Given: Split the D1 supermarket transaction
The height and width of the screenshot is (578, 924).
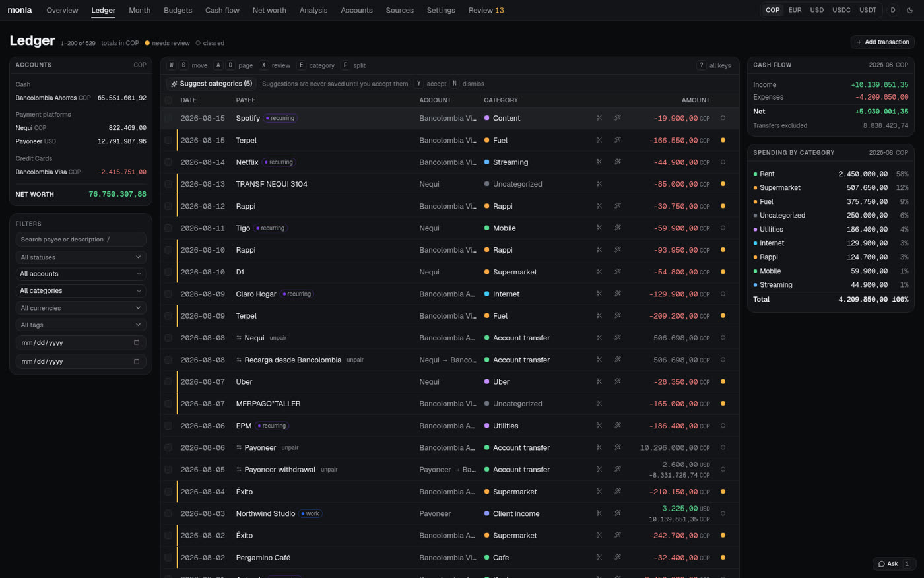Looking at the screenshot, I should coord(599,272).
